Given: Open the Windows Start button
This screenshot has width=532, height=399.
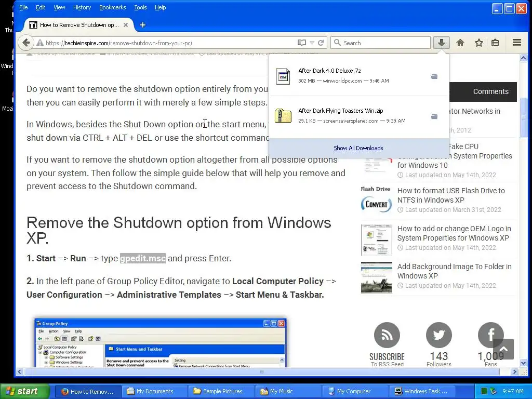Looking at the screenshot, I should [x=24, y=391].
